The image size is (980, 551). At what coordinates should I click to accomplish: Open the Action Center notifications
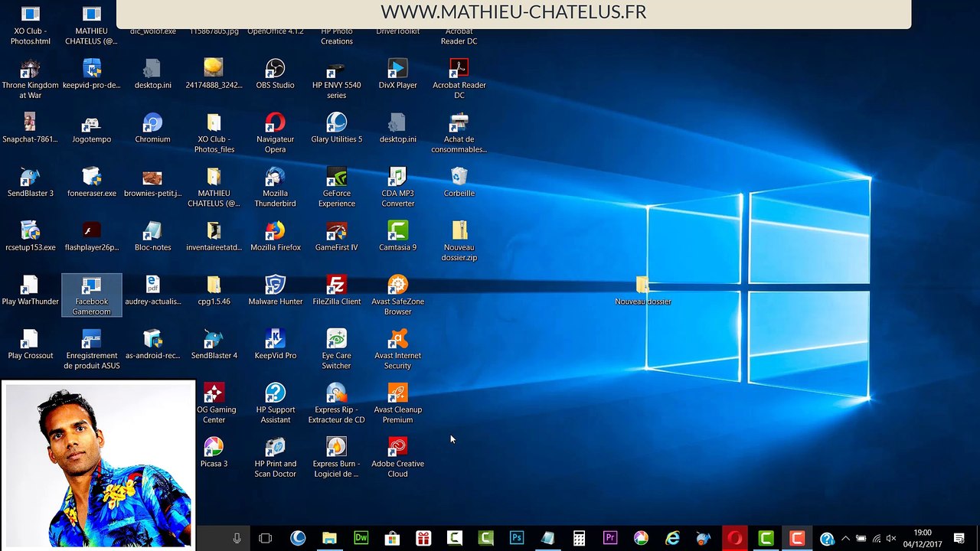click(x=959, y=538)
